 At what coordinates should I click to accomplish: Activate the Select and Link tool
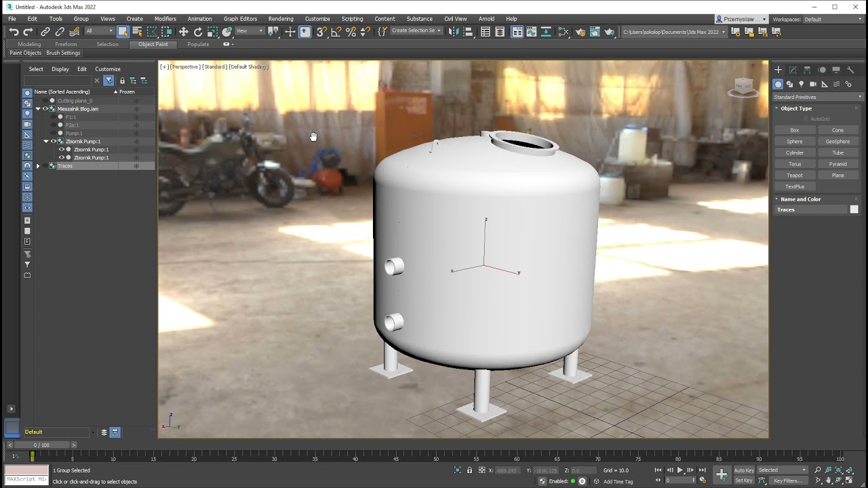45,32
